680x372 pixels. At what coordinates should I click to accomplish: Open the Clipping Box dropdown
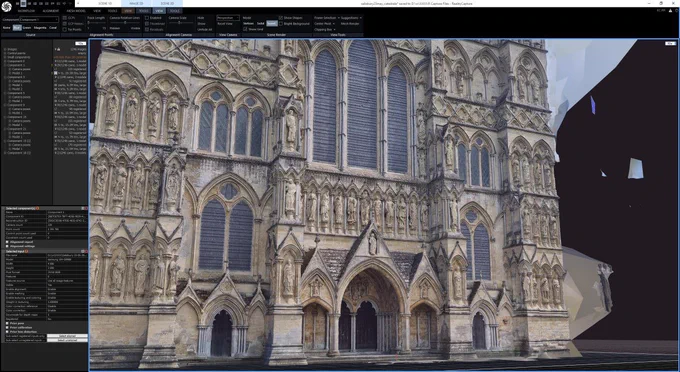click(x=325, y=29)
